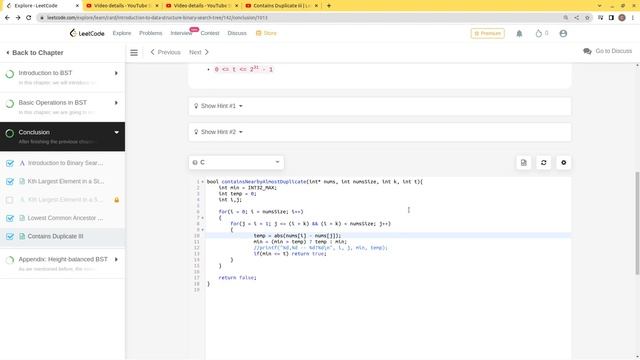
Task: Bookmark this page with the star icon
Action: click(587, 18)
